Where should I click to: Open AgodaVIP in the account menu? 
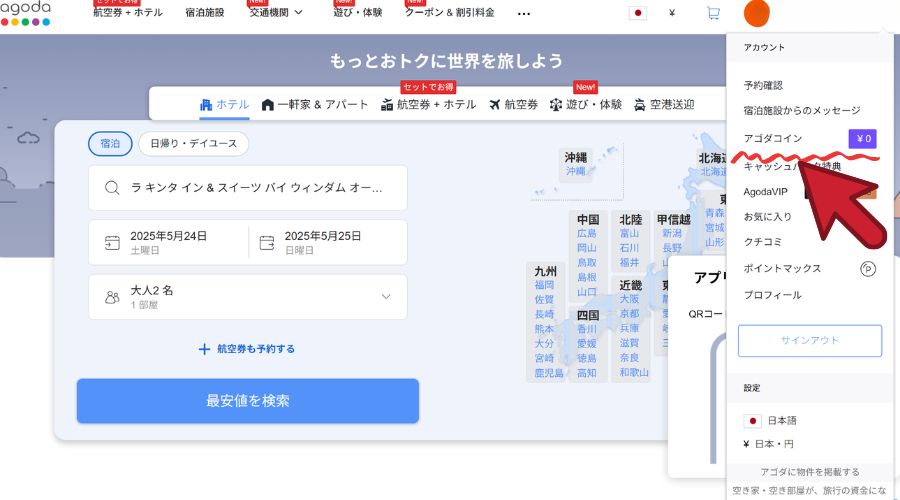765,192
